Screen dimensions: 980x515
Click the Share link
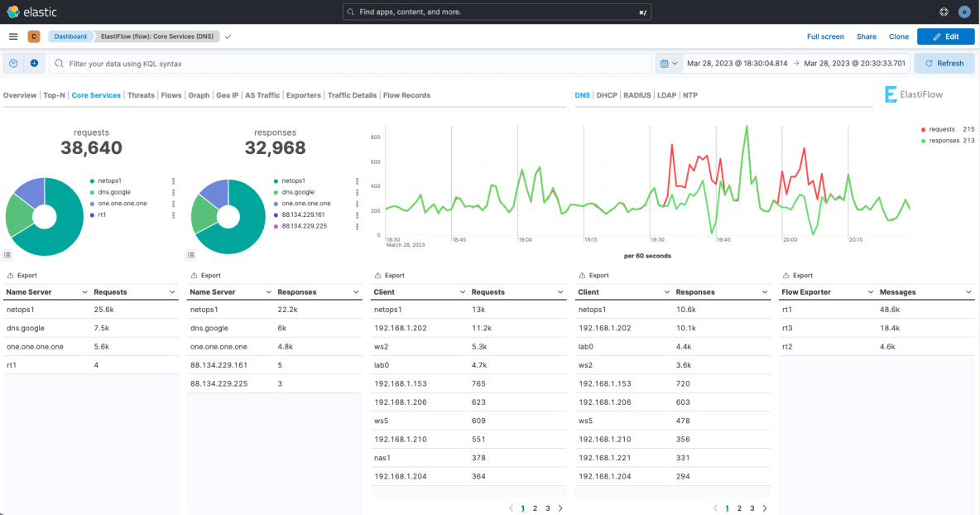click(867, 36)
